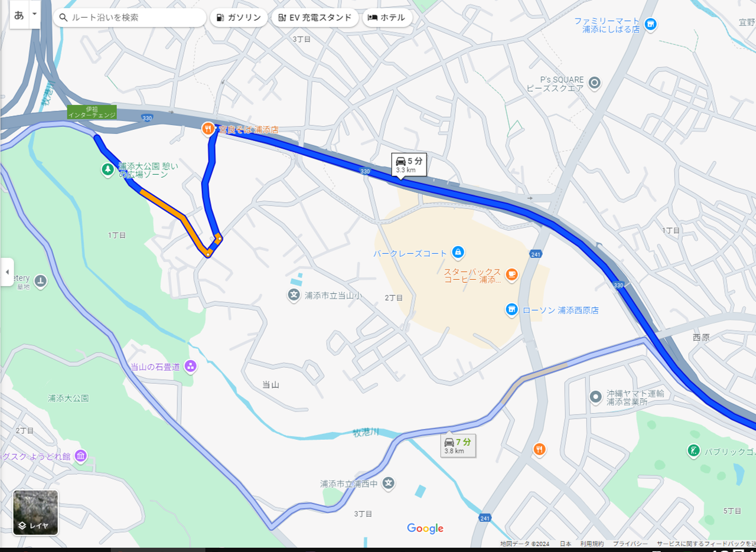Click the ローソン 浦添西原店 store marker

[511, 309]
